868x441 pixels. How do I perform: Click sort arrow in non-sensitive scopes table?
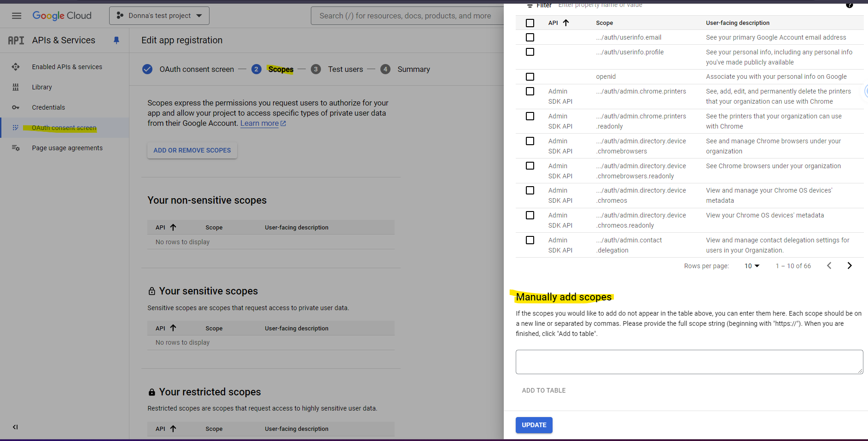[x=173, y=227]
